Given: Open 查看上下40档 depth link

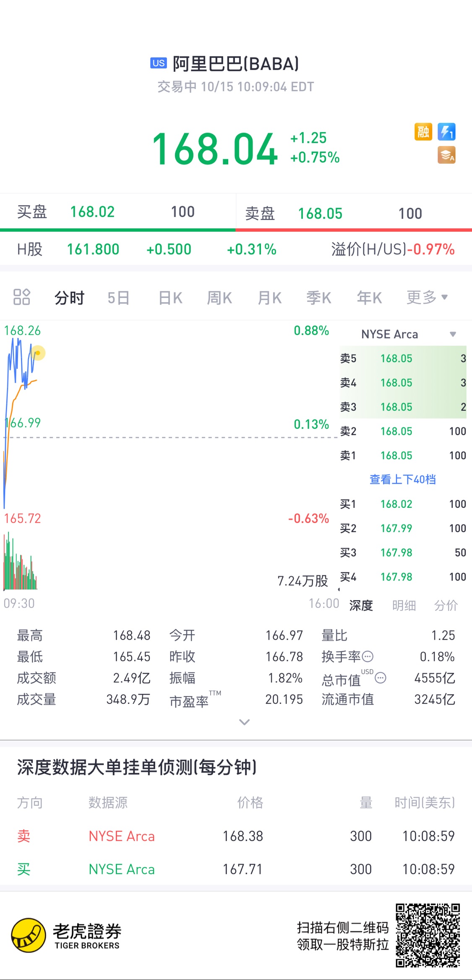Looking at the screenshot, I should coord(402,479).
